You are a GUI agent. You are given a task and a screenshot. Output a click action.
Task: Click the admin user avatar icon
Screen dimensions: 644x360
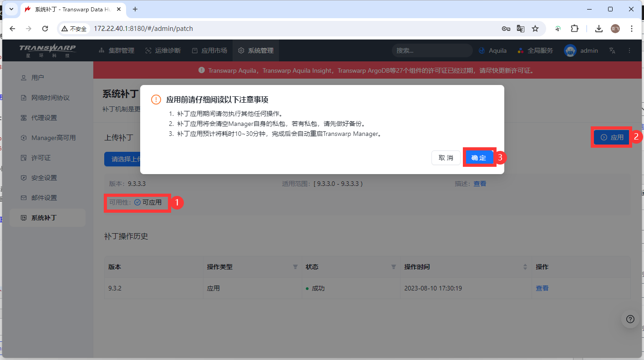click(x=570, y=50)
